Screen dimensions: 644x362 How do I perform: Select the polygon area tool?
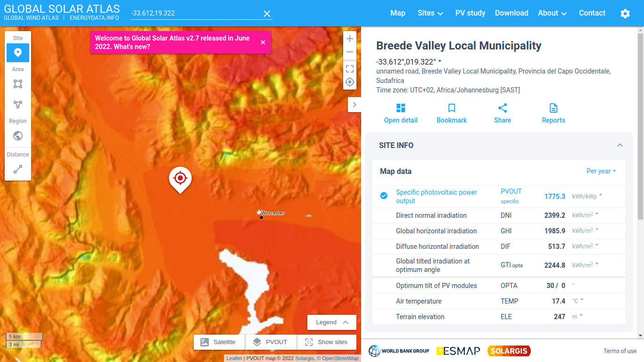pos(18,105)
